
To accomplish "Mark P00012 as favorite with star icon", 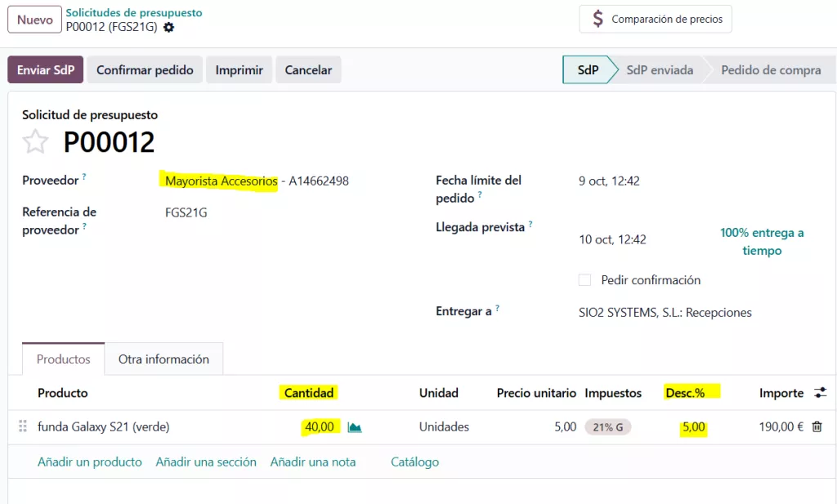I will pos(35,142).
